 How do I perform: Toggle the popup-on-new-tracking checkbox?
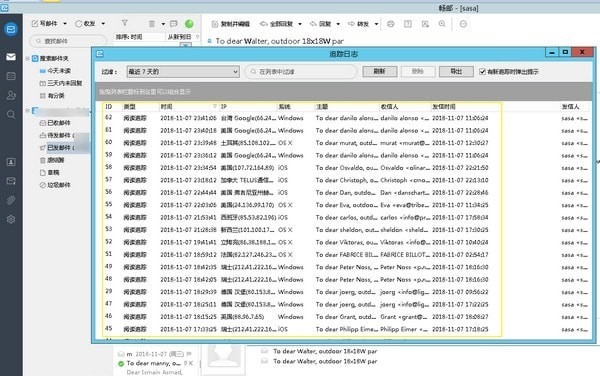482,72
